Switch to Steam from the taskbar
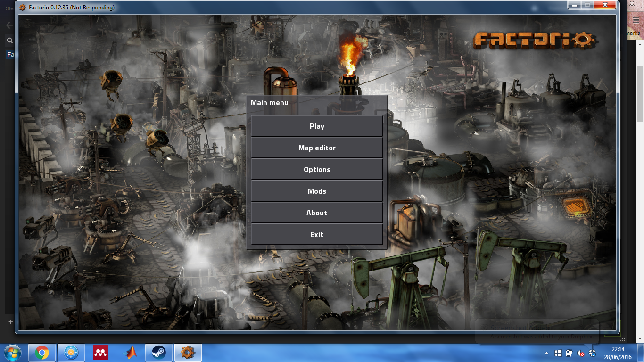The height and width of the screenshot is (362, 644). click(x=158, y=353)
